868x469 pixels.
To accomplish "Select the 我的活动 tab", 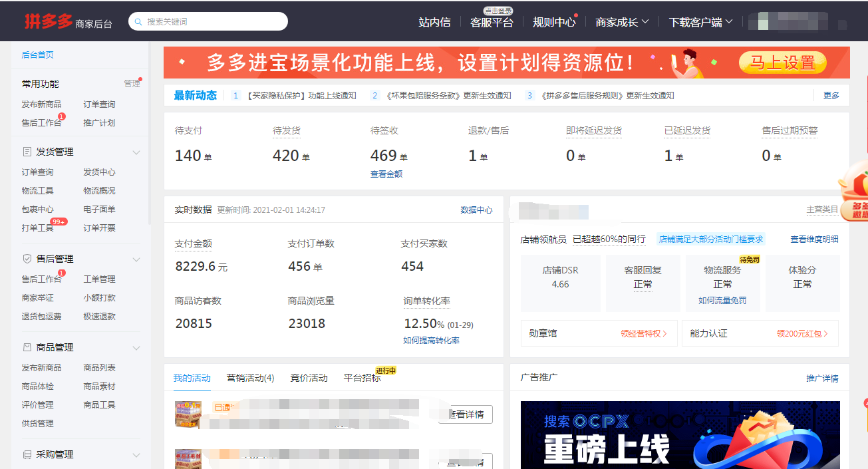I will (192, 378).
